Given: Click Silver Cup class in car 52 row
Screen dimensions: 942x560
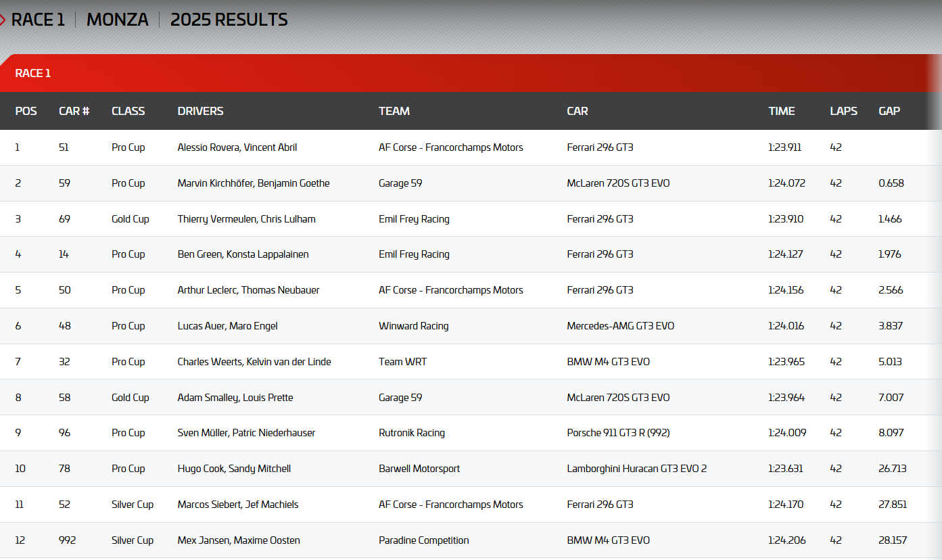Looking at the screenshot, I should (133, 505).
